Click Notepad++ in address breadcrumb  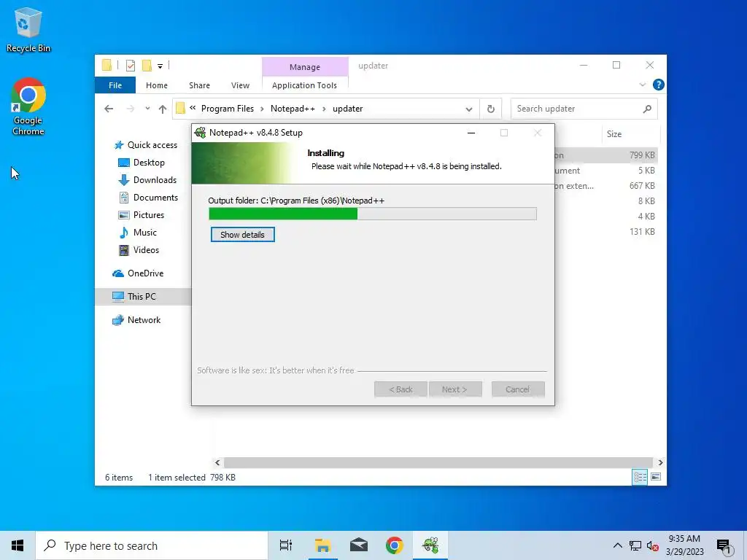(x=293, y=109)
